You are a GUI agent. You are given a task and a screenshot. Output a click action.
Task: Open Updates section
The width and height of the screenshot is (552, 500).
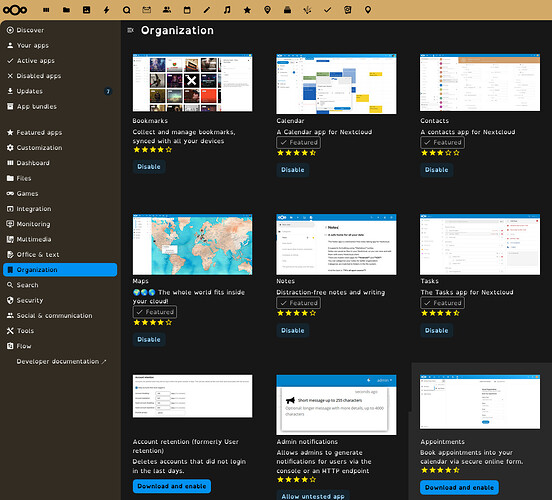(60, 91)
